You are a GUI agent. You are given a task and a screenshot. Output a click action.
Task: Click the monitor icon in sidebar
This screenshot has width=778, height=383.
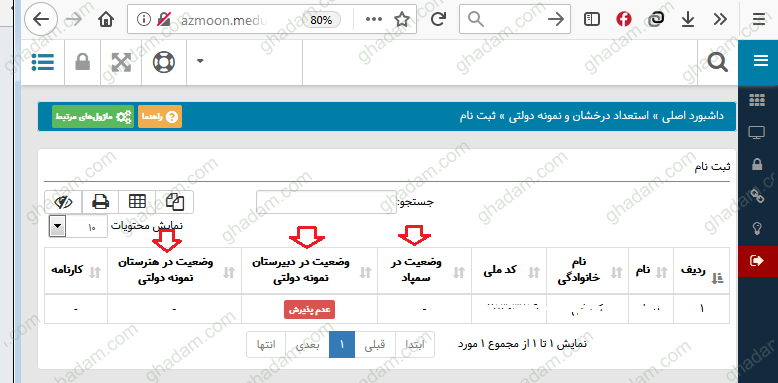pyautogui.click(x=757, y=132)
